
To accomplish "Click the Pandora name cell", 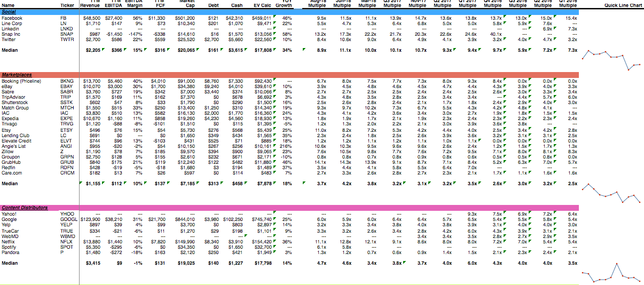I will pos(10,252).
